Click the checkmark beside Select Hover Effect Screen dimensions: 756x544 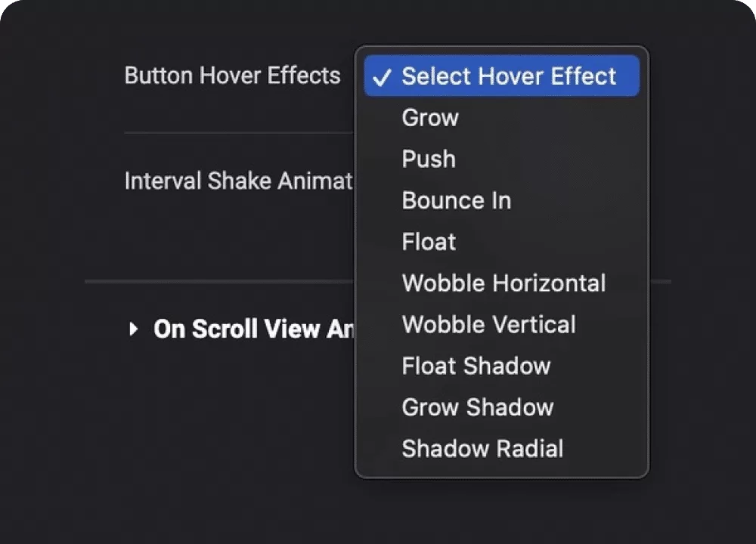click(381, 76)
